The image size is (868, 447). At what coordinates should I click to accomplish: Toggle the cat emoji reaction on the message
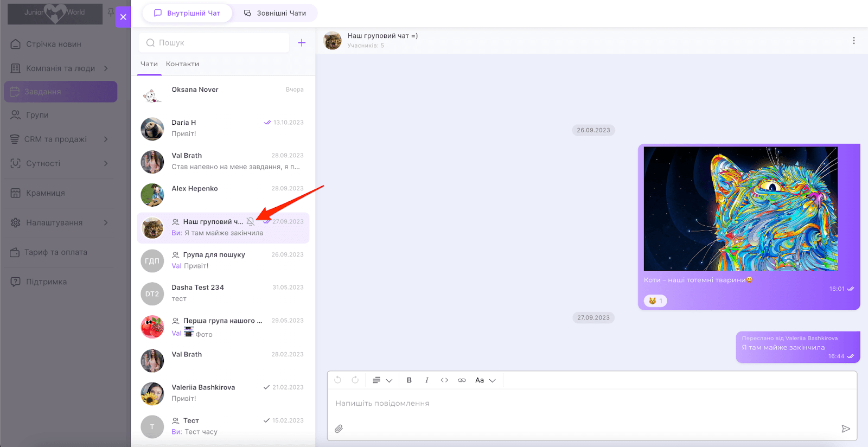[x=655, y=301]
